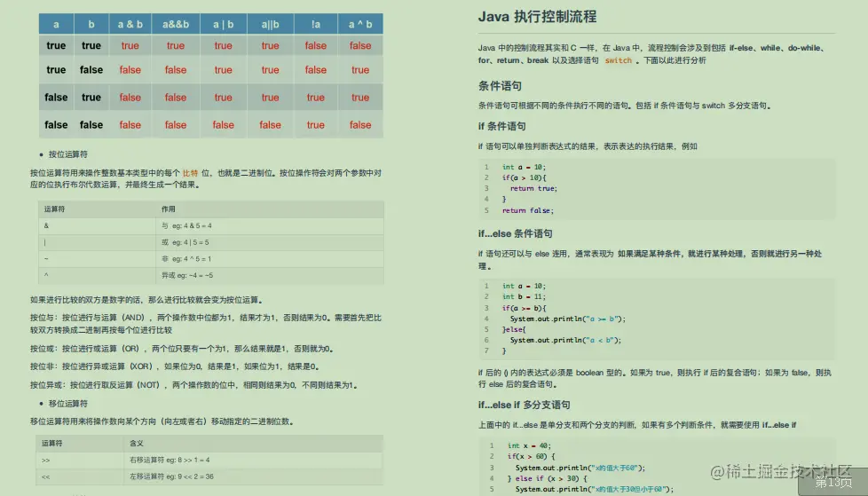Click the '<<' operator cell

[80, 476]
